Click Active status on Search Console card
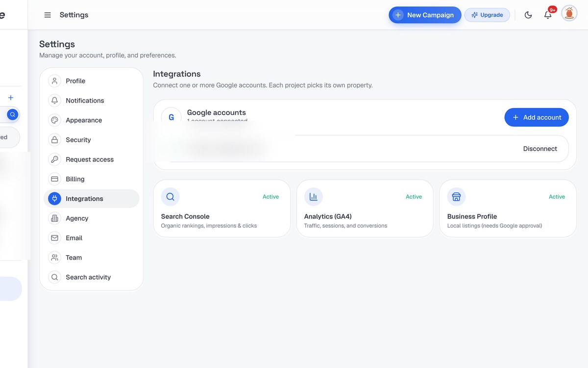Image resolution: width=588 pixels, height=368 pixels. click(270, 197)
